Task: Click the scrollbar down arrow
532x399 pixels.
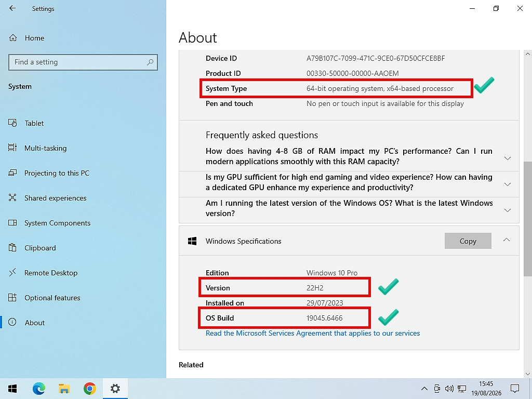Action: pyautogui.click(x=528, y=374)
